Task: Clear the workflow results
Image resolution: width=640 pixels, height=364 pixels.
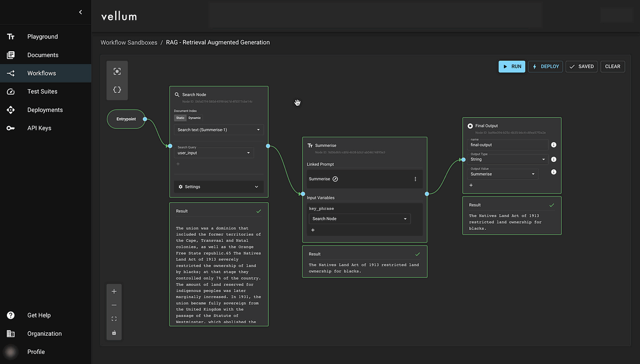Action: pyautogui.click(x=613, y=67)
